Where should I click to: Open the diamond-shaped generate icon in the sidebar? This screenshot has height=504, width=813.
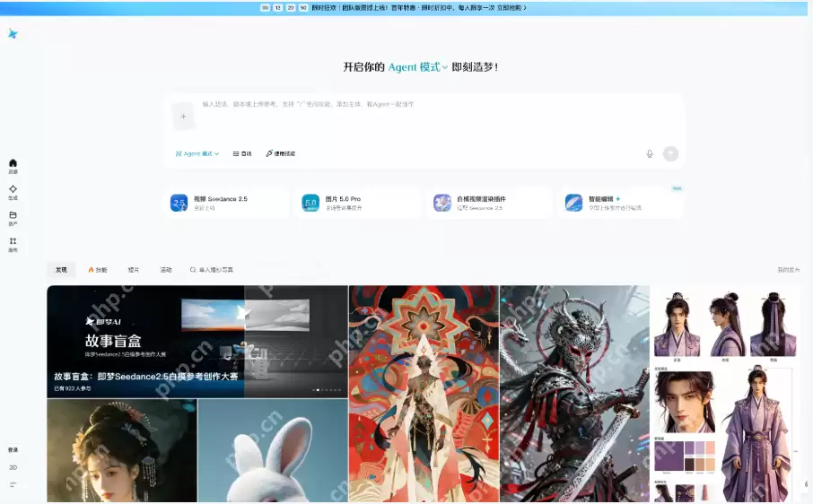point(13,189)
